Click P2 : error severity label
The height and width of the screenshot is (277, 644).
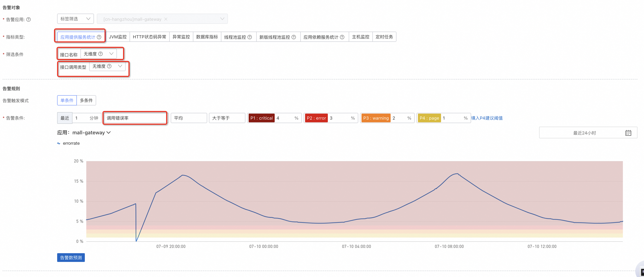tap(316, 118)
